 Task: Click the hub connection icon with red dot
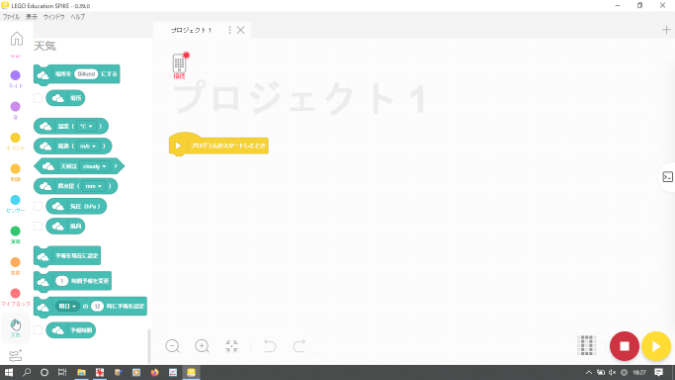pyautogui.click(x=180, y=64)
